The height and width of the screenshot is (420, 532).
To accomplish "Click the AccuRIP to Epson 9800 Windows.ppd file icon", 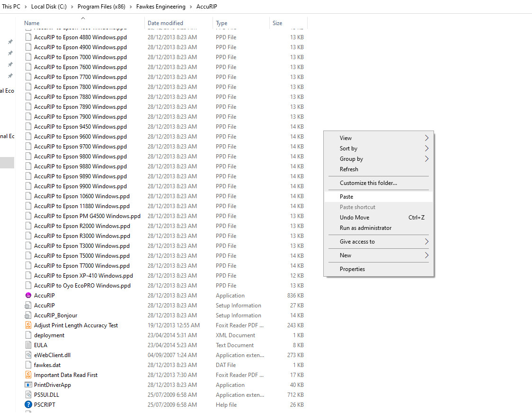I will tap(28, 156).
